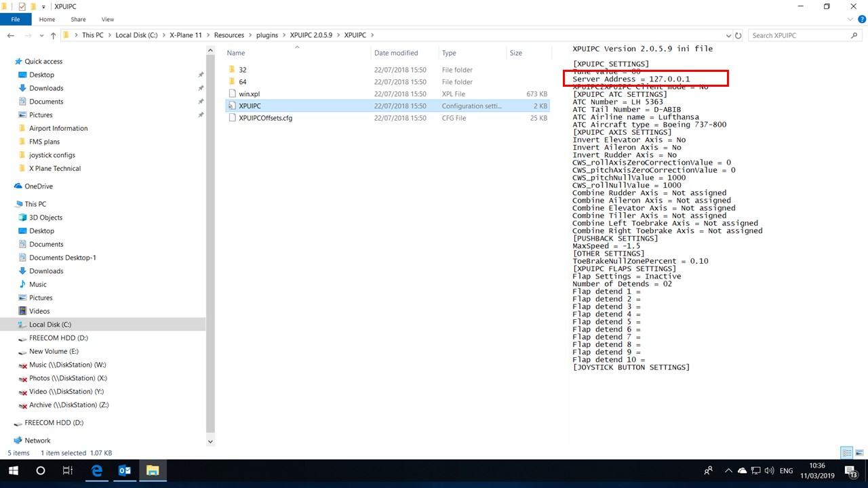Open the taskbar clock and date

pos(816,470)
